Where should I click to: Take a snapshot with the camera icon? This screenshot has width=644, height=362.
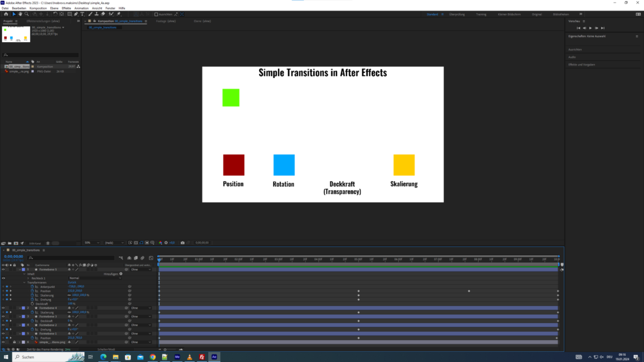tap(182, 242)
